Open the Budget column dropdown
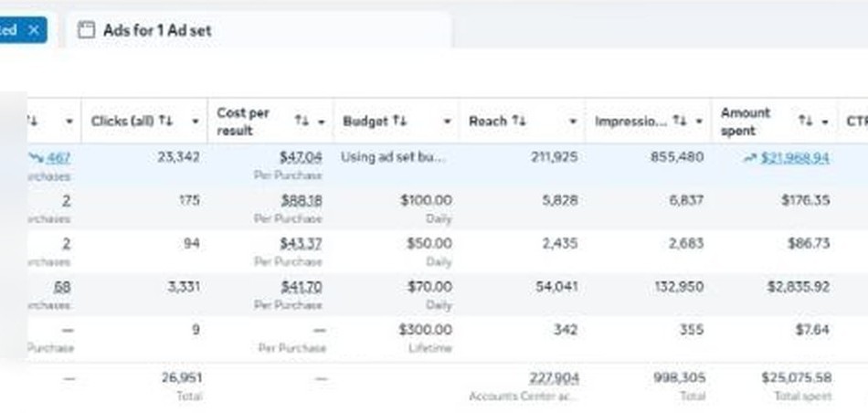 tap(448, 122)
